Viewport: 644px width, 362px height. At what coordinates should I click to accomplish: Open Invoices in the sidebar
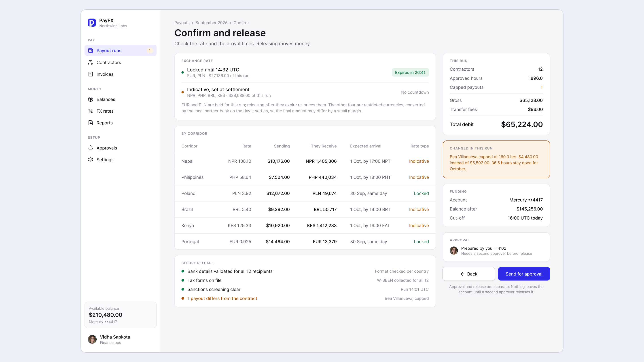(x=121, y=74)
